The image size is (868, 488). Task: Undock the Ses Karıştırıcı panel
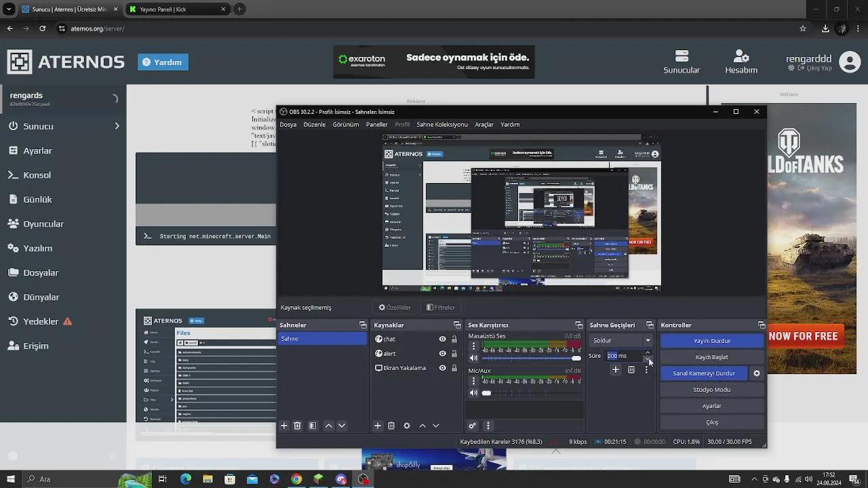pos(578,325)
